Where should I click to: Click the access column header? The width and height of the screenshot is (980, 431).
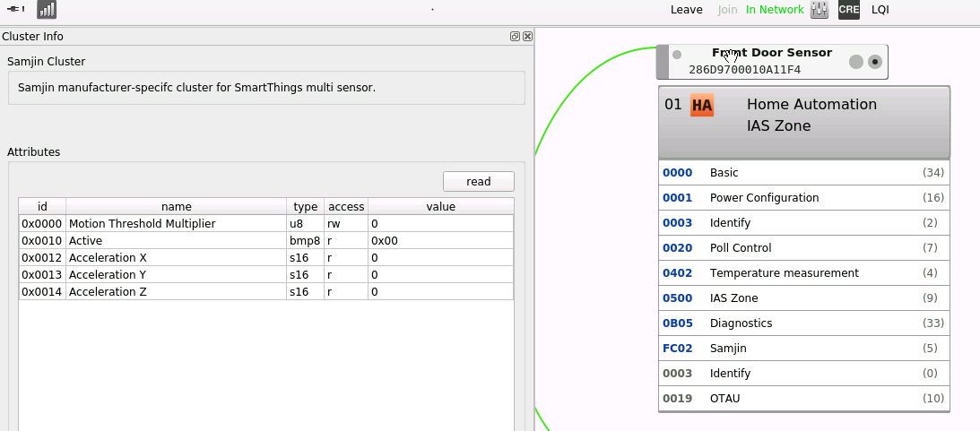[x=346, y=207]
